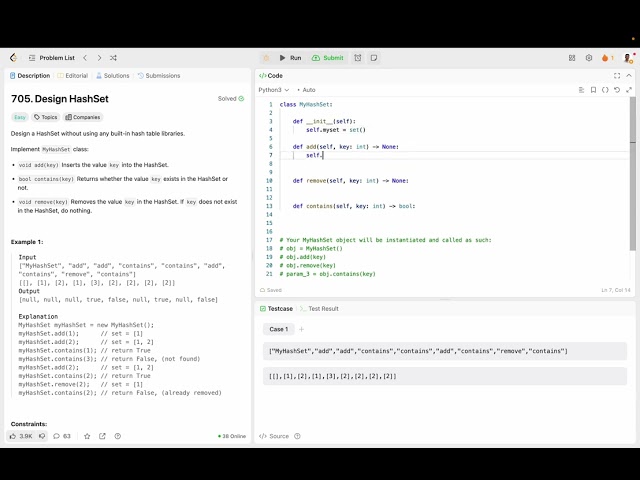
Task: Open the layout grid icon
Action: [572, 58]
